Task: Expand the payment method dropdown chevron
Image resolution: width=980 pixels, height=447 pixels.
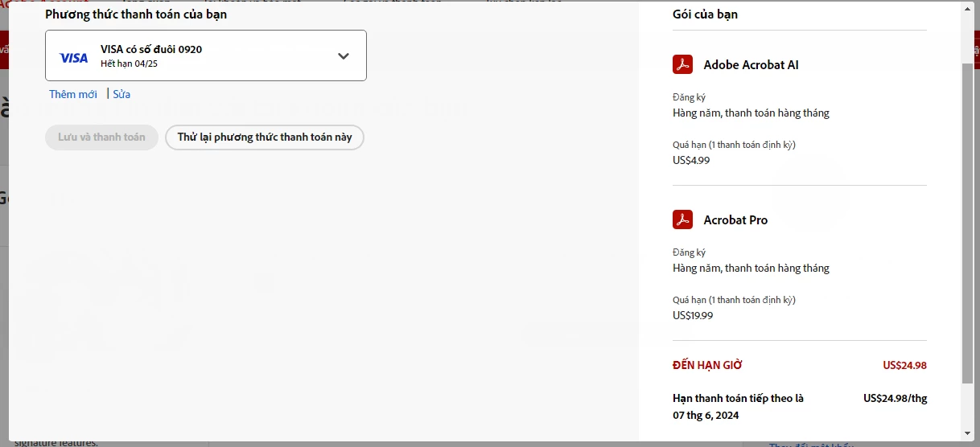Action: point(344,56)
